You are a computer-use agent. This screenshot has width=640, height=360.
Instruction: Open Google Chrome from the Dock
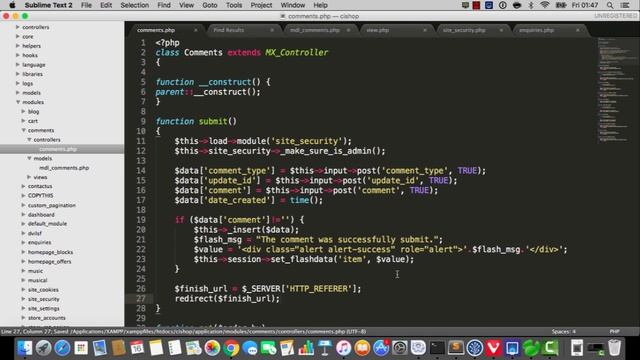click(231, 348)
